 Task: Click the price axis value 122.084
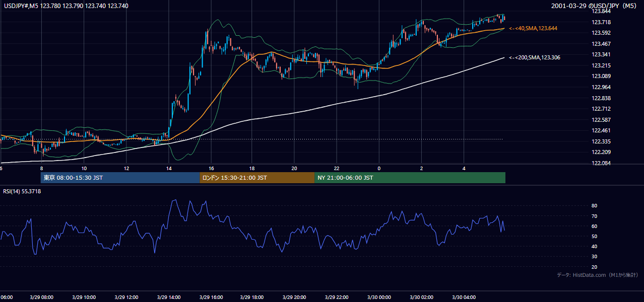(601, 163)
